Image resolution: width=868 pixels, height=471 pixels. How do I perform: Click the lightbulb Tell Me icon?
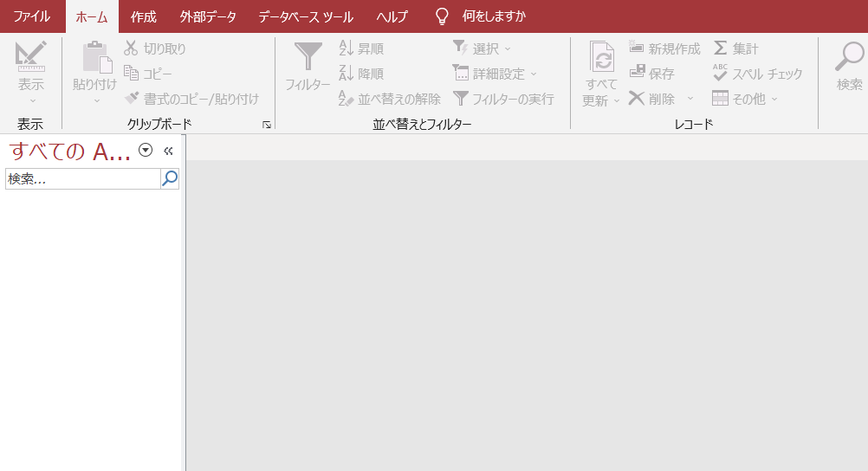click(x=442, y=16)
